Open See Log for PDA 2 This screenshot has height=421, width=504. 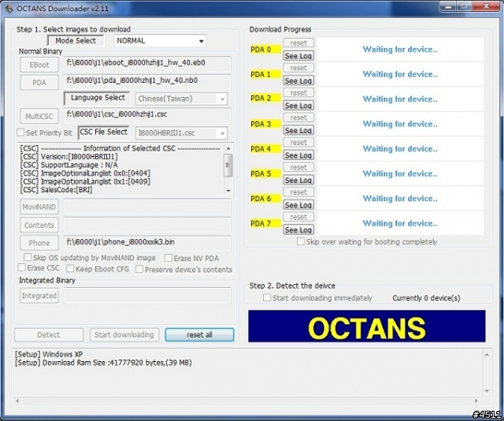click(298, 106)
